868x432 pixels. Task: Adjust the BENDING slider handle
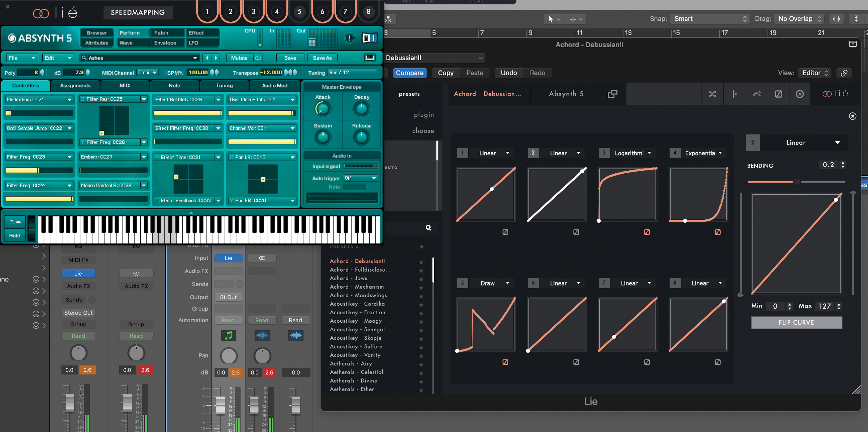click(796, 182)
